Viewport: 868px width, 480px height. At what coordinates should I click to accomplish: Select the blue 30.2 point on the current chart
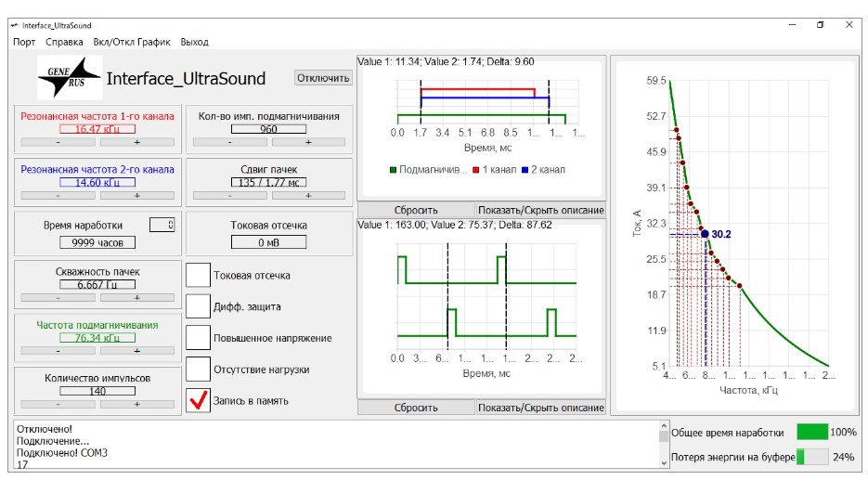click(x=705, y=234)
